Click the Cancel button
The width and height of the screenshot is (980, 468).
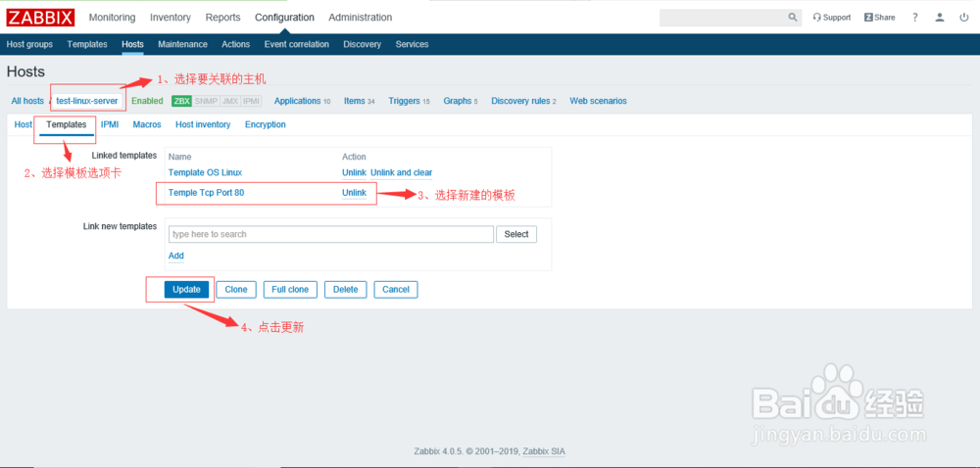396,290
